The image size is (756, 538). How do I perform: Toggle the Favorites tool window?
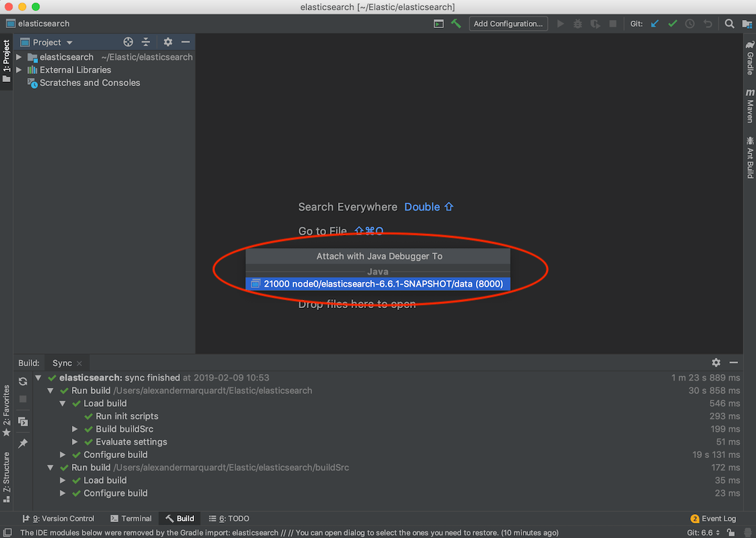[6, 407]
